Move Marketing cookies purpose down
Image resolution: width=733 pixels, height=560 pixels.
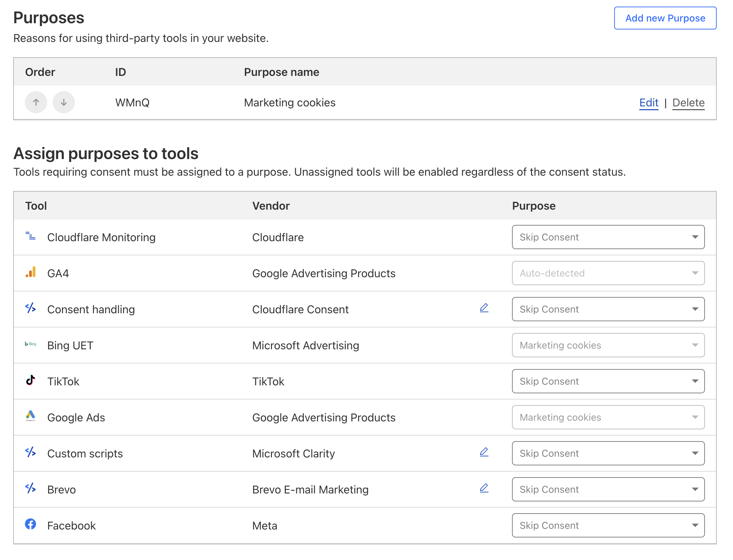click(x=64, y=102)
